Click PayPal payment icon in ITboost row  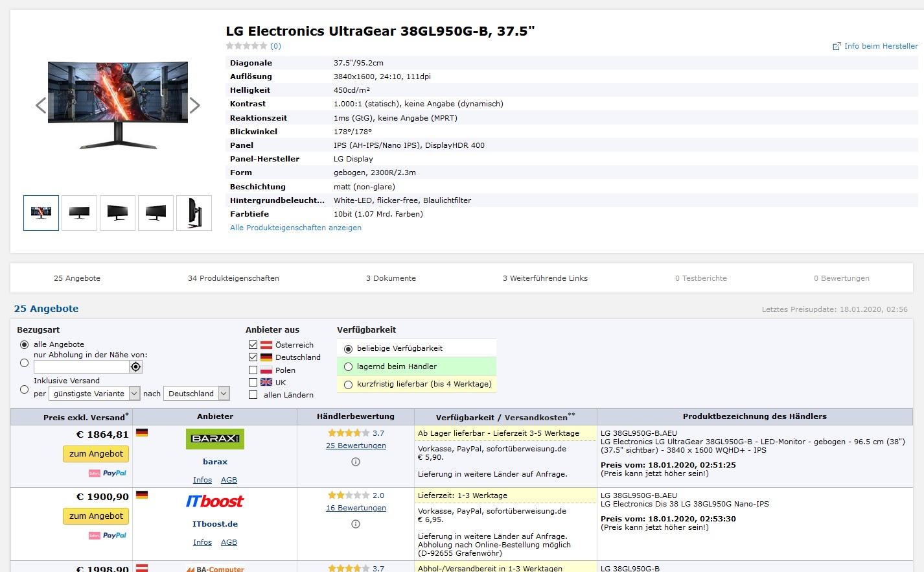114,536
